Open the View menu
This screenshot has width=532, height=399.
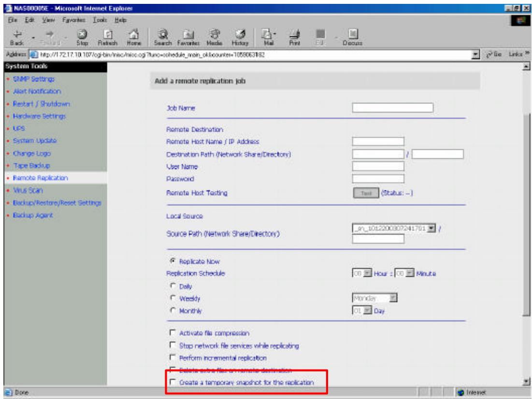(48, 20)
